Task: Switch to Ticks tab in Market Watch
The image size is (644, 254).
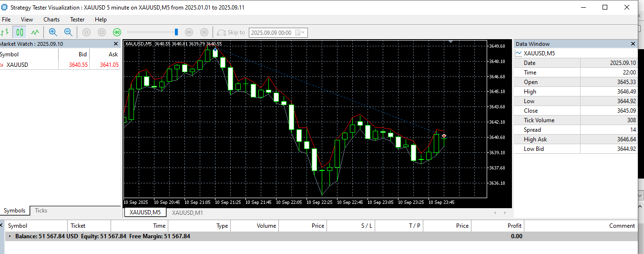Action: click(41, 211)
